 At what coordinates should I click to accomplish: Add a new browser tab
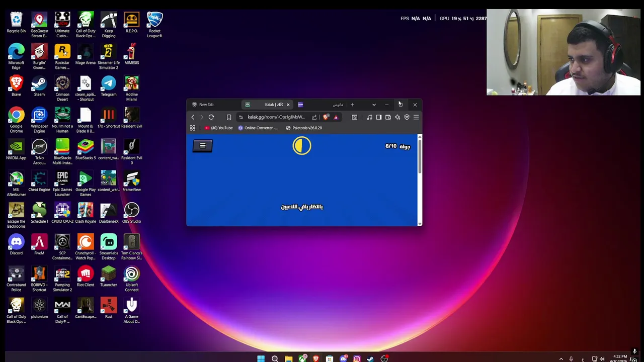pos(352,105)
